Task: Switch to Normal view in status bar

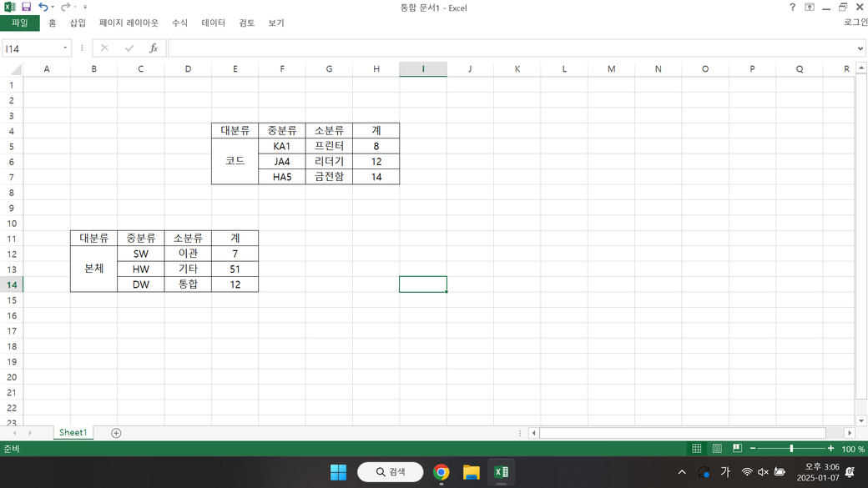Action: tap(697, 449)
